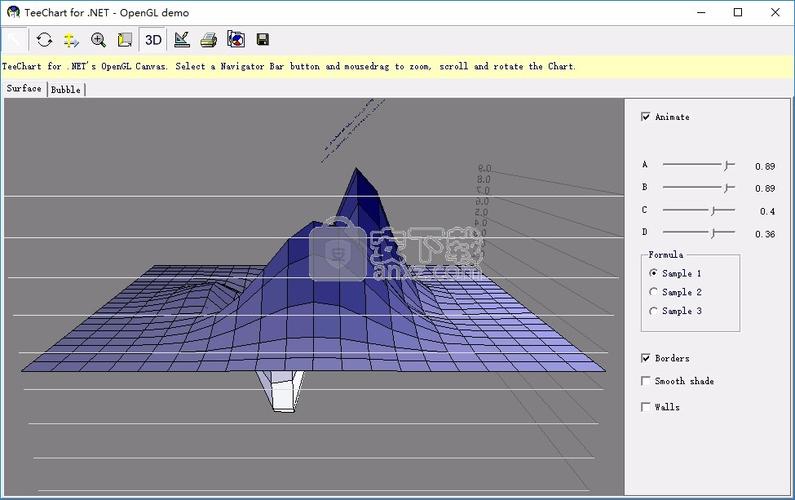Click the B parameter slider
795x500 pixels.
coord(699,188)
